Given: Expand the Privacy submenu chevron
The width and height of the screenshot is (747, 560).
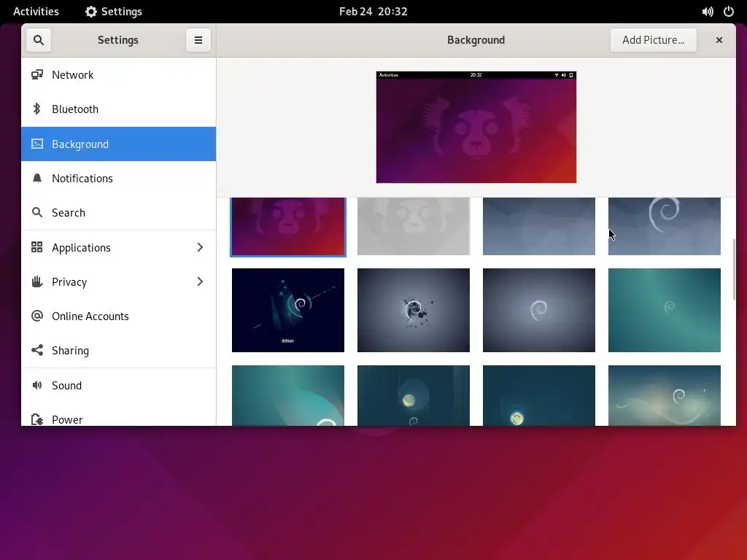Looking at the screenshot, I should (200, 281).
